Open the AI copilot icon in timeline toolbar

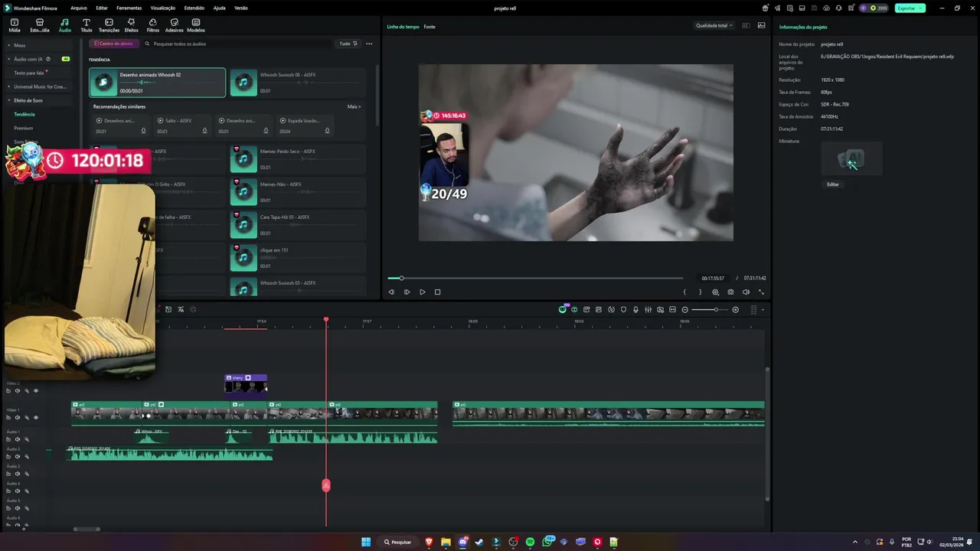[562, 310]
